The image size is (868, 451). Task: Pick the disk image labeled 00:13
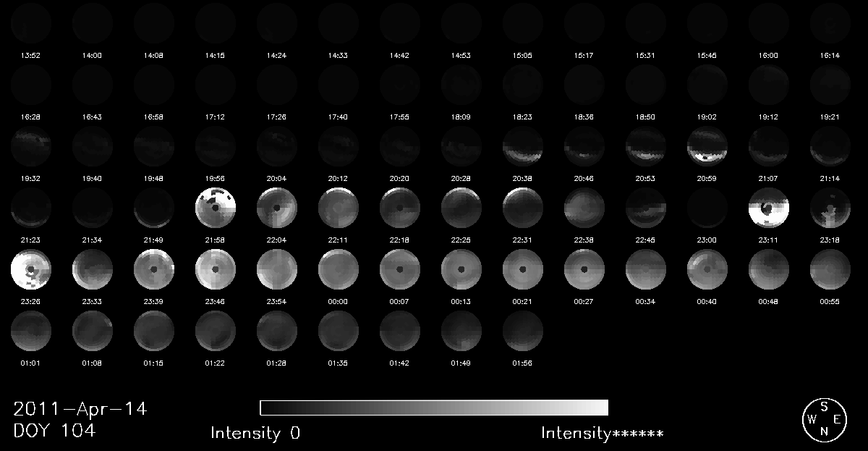tap(461, 269)
